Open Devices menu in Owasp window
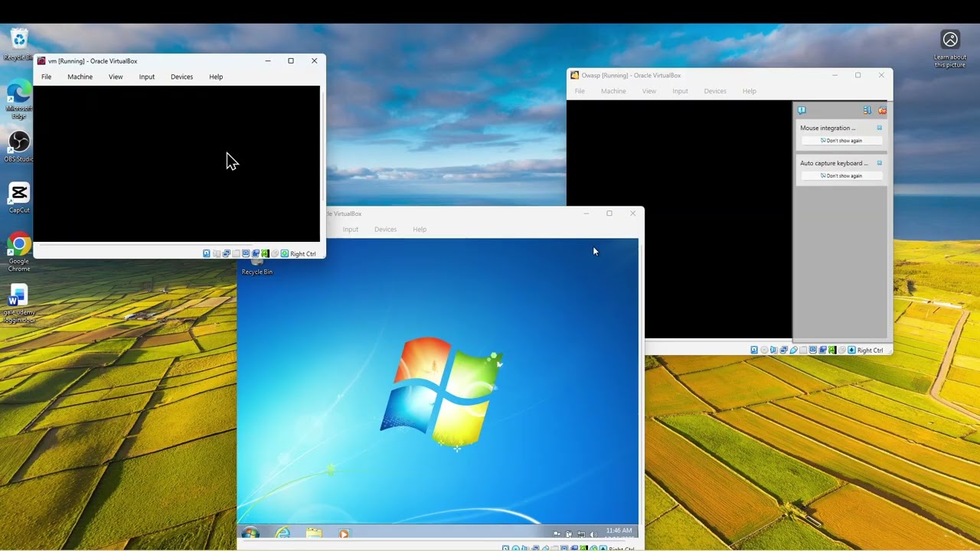The height and width of the screenshot is (551, 980). point(715,91)
